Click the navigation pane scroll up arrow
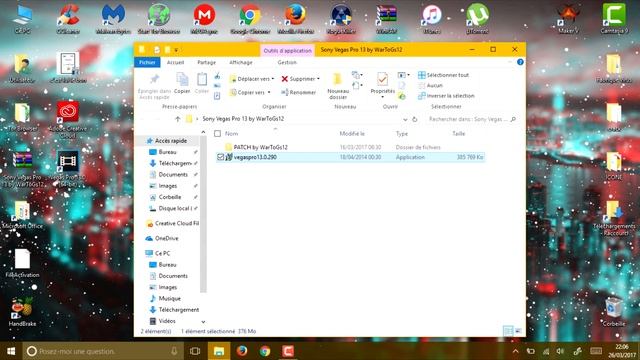 tap(203, 132)
